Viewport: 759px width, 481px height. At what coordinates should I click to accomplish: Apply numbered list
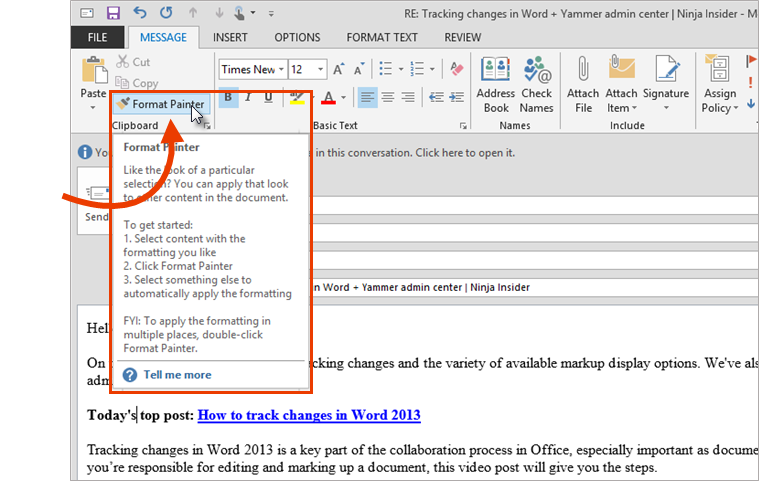(x=417, y=69)
